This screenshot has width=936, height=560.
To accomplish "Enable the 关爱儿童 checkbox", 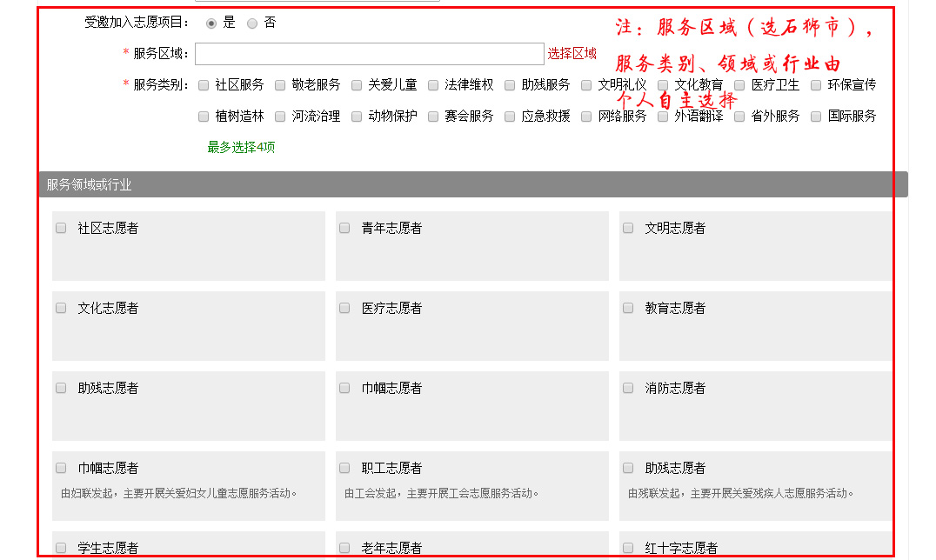I will tap(357, 85).
